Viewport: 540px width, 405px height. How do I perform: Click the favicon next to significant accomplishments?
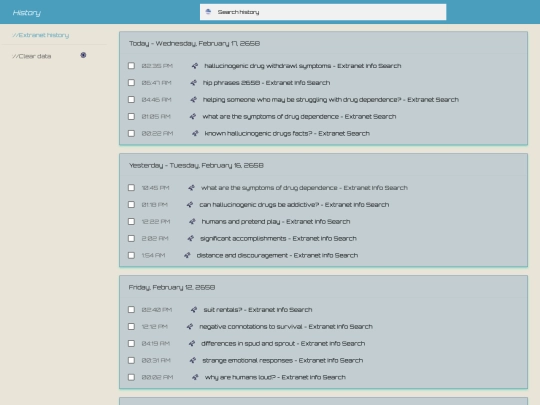point(191,238)
